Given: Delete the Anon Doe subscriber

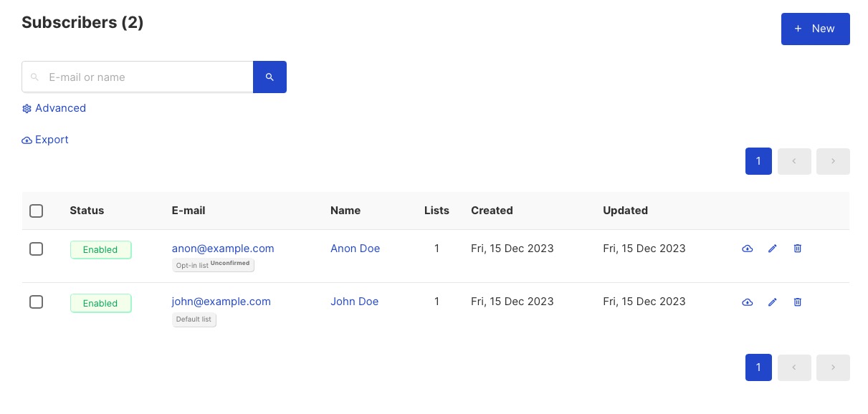Looking at the screenshot, I should (797, 249).
